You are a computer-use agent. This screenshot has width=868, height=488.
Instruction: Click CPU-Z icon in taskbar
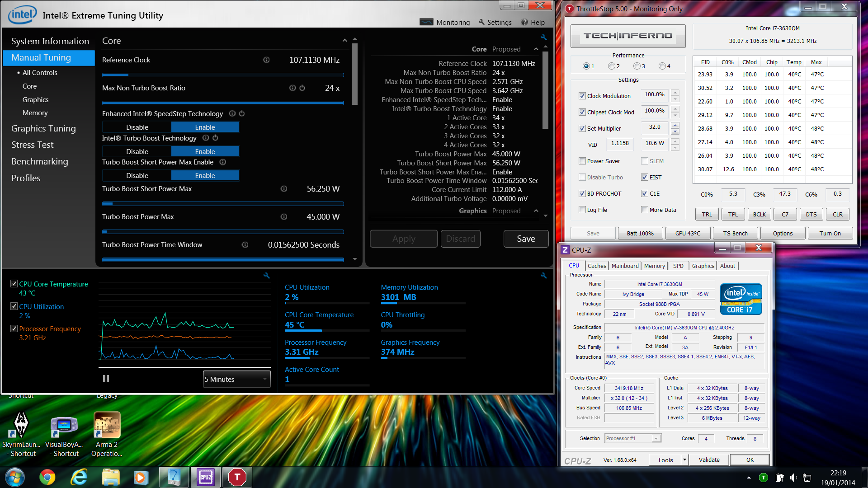click(206, 477)
